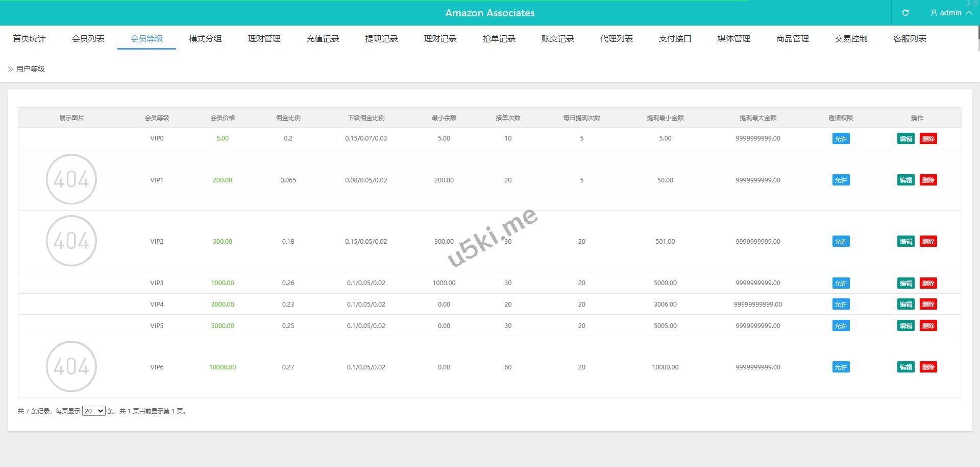Open the 客服列表 tab

[910, 39]
